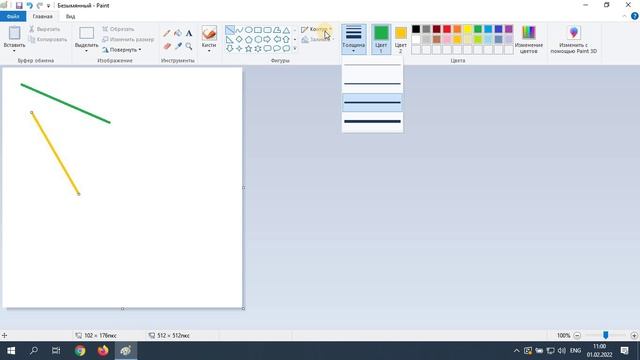This screenshot has height=360, width=640.
Task: Open Paint Help question mark icon
Action: (635, 16)
